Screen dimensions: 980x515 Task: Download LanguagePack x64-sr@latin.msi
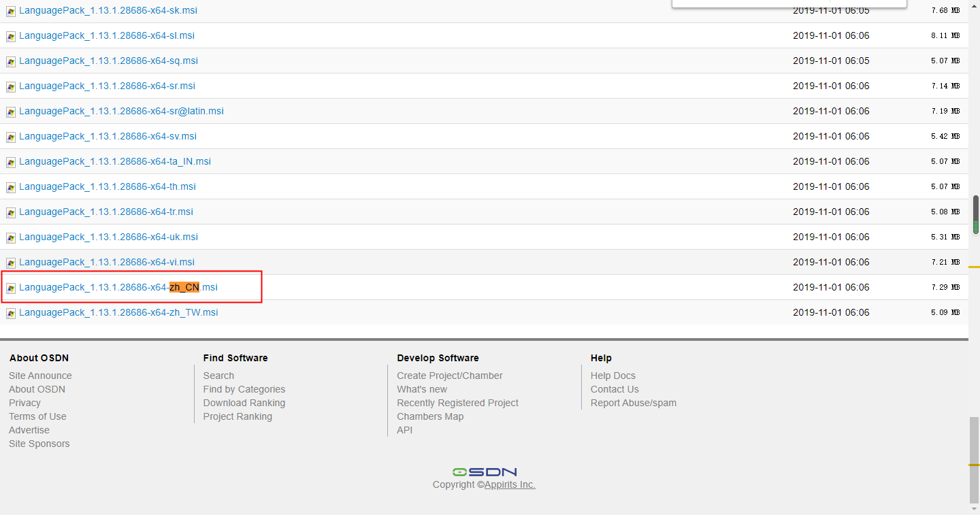(x=121, y=111)
